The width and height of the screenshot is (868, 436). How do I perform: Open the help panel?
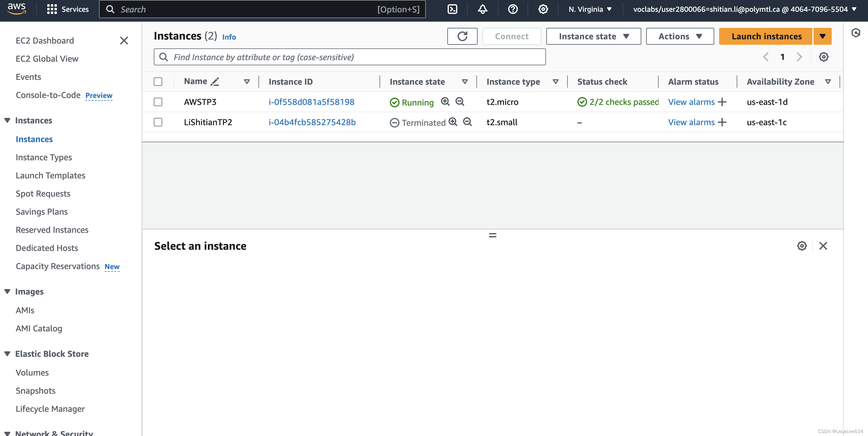click(512, 9)
